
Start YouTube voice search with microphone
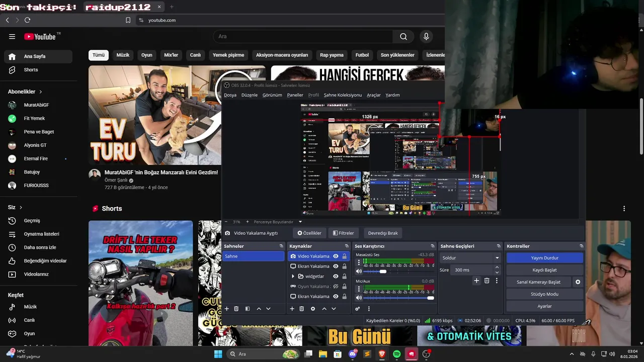pos(426,36)
